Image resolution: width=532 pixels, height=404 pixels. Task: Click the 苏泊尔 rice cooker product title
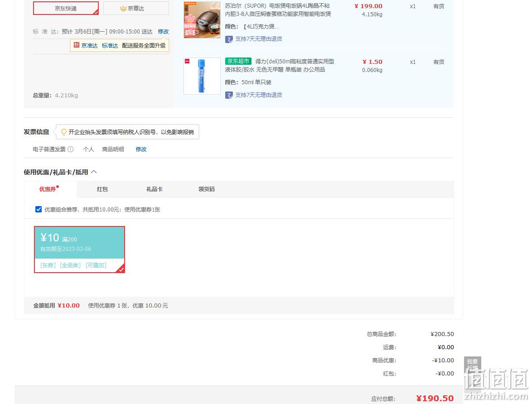pyautogui.click(x=278, y=10)
